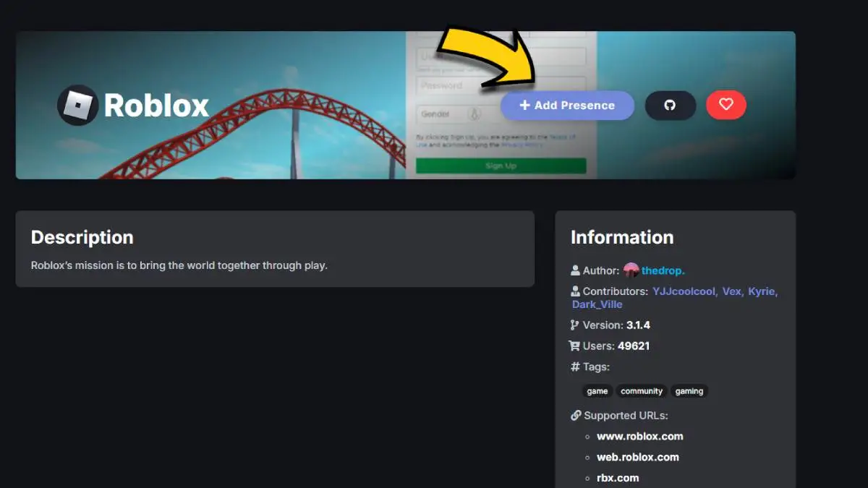
Task: Click the web.roblox.com supported URL
Action: pyautogui.click(x=637, y=457)
